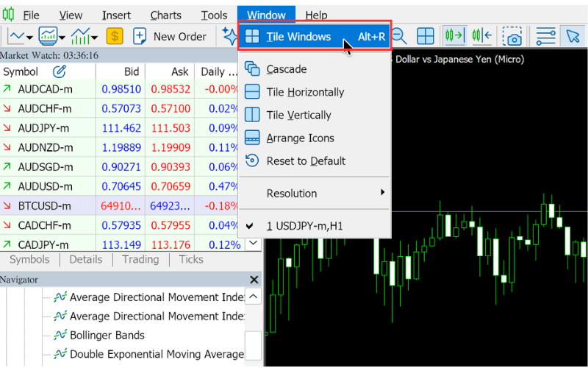
Task: Open the View menu
Action: coord(71,15)
